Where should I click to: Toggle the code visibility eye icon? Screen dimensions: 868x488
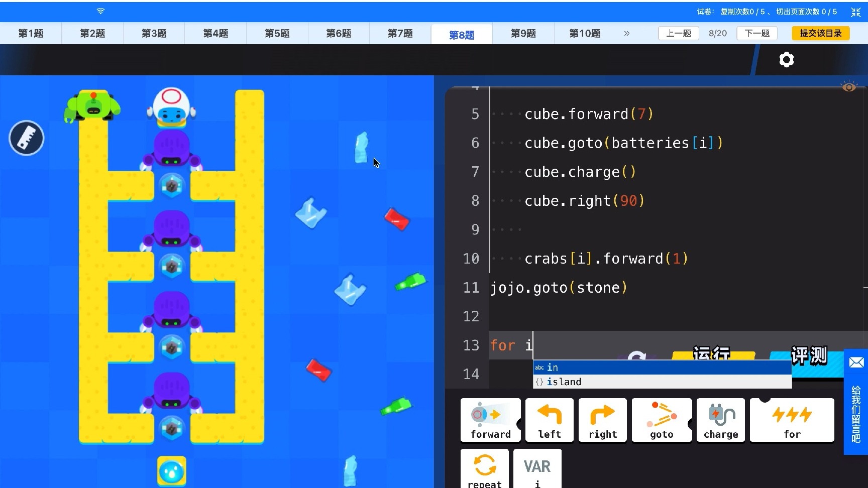coord(849,87)
